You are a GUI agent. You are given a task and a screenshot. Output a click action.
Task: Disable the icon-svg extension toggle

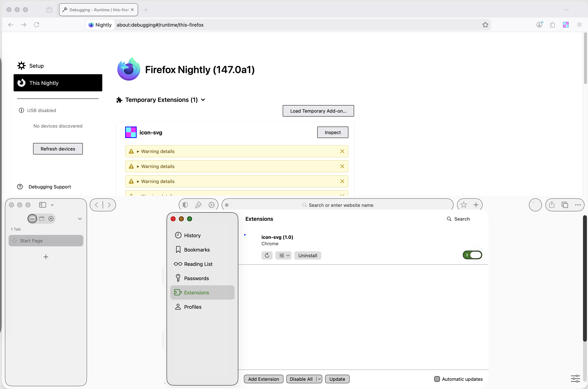[472, 255]
